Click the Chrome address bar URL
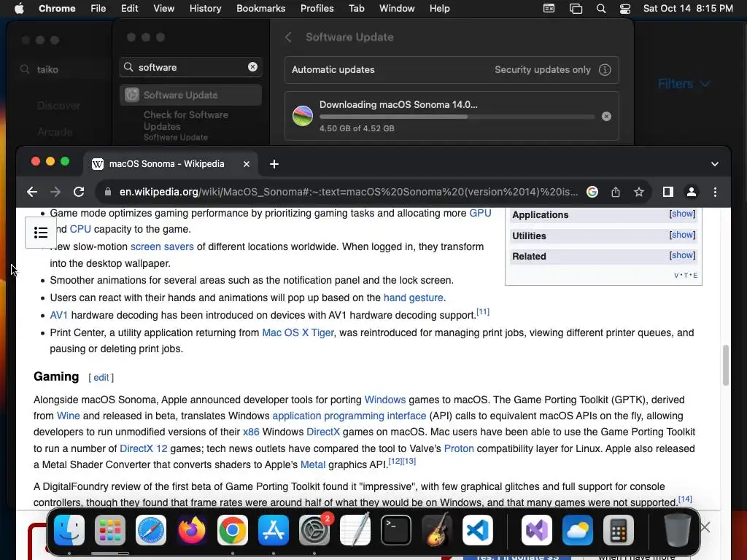 348,192
